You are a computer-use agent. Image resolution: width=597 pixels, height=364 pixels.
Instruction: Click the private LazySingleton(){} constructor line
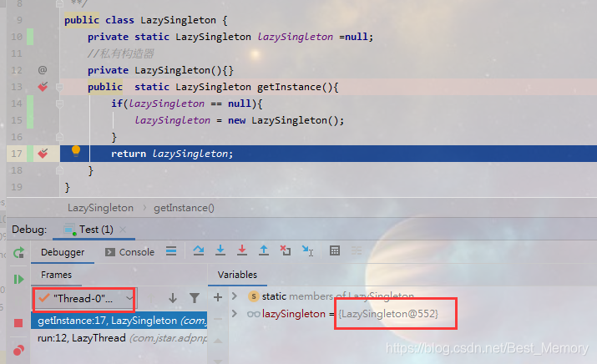click(x=160, y=70)
